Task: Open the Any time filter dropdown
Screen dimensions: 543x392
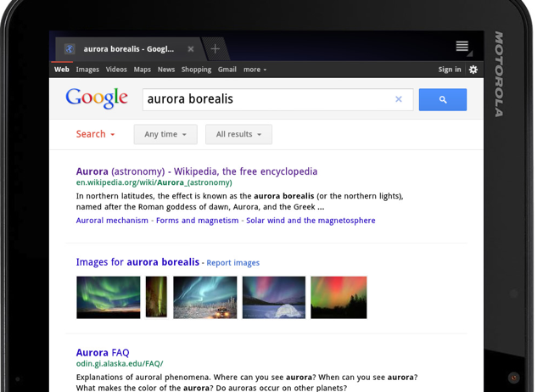Action: click(165, 134)
